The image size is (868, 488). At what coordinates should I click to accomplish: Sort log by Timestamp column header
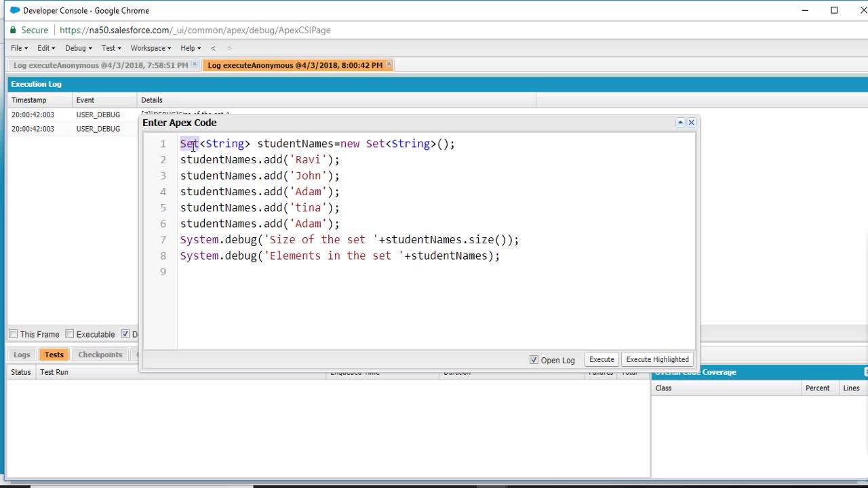click(x=39, y=100)
